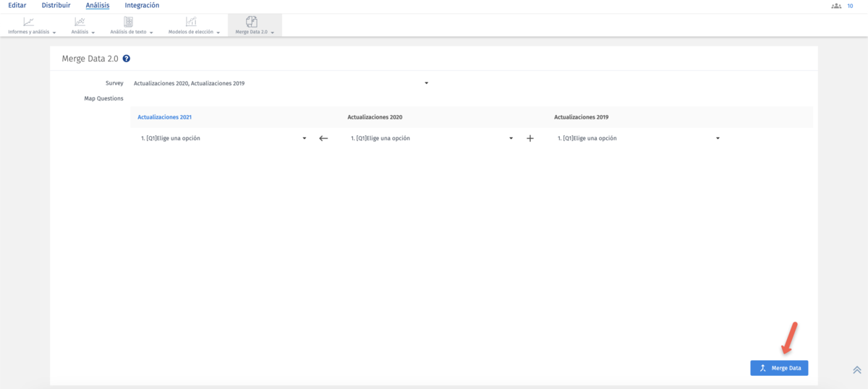Click the Merge Data 2.0 toolbar icon
The height and width of the screenshot is (389, 868).
tap(252, 22)
